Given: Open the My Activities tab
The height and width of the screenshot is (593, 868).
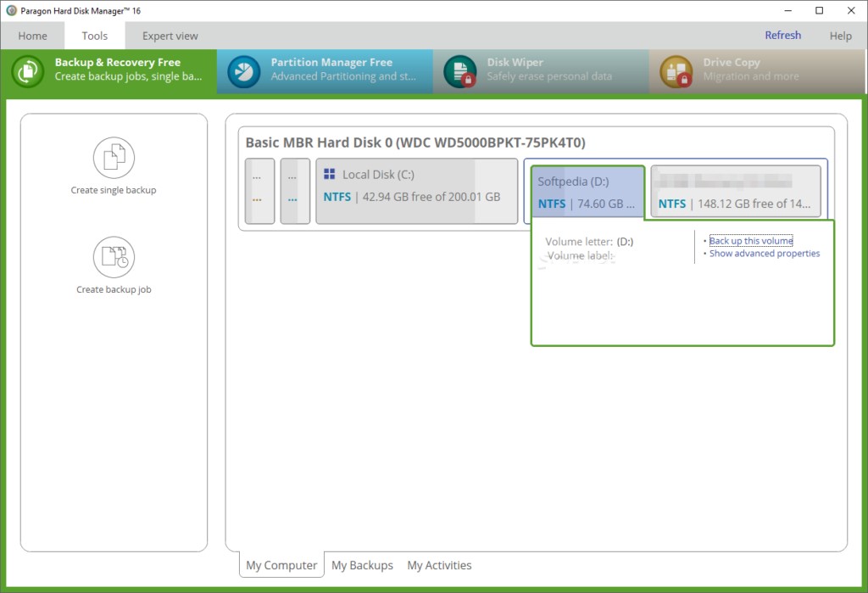Looking at the screenshot, I should click(x=440, y=565).
